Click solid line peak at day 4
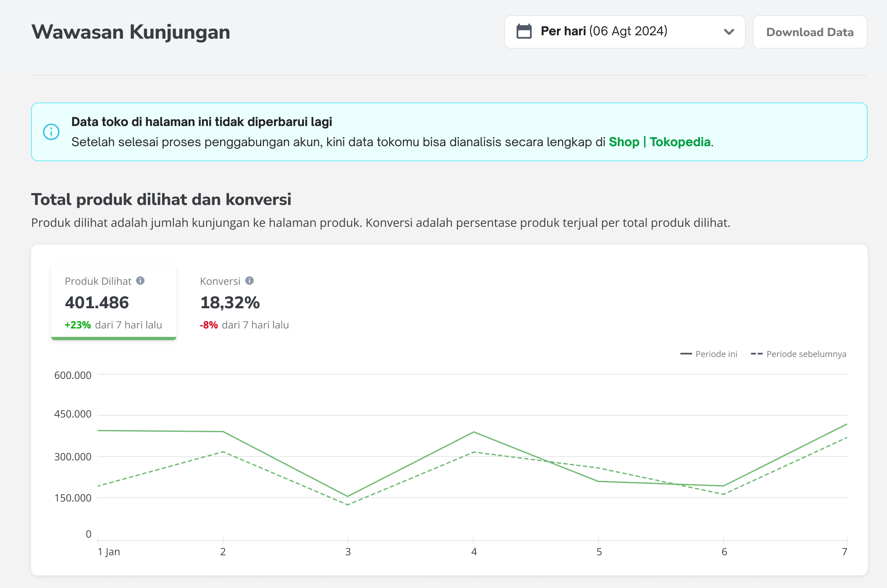The width and height of the screenshot is (887, 588). [x=474, y=432]
